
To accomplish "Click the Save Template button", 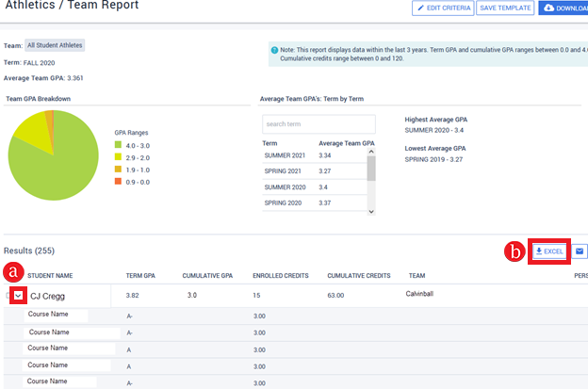I will [x=504, y=8].
